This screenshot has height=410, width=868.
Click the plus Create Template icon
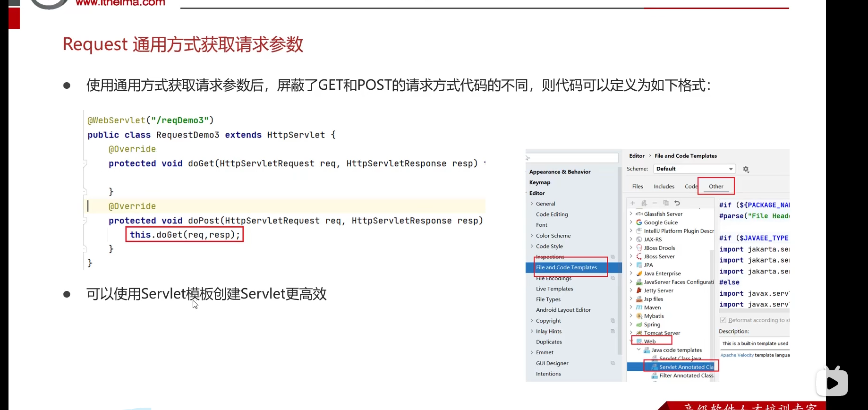pyautogui.click(x=632, y=203)
